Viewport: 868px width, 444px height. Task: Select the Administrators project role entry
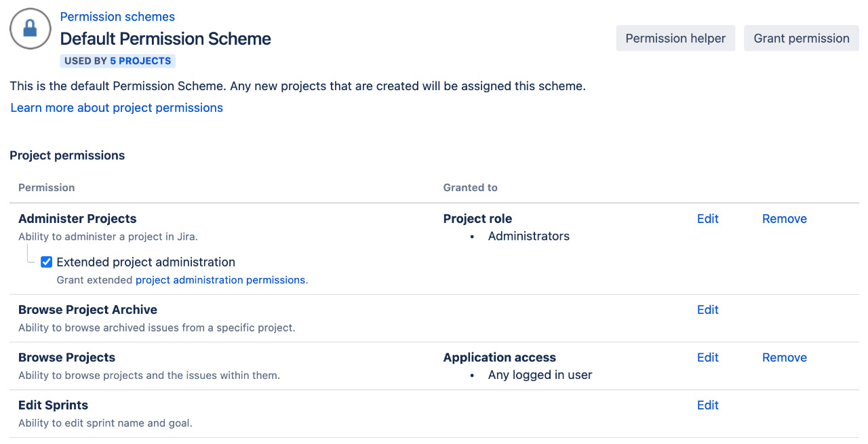point(528,236)
